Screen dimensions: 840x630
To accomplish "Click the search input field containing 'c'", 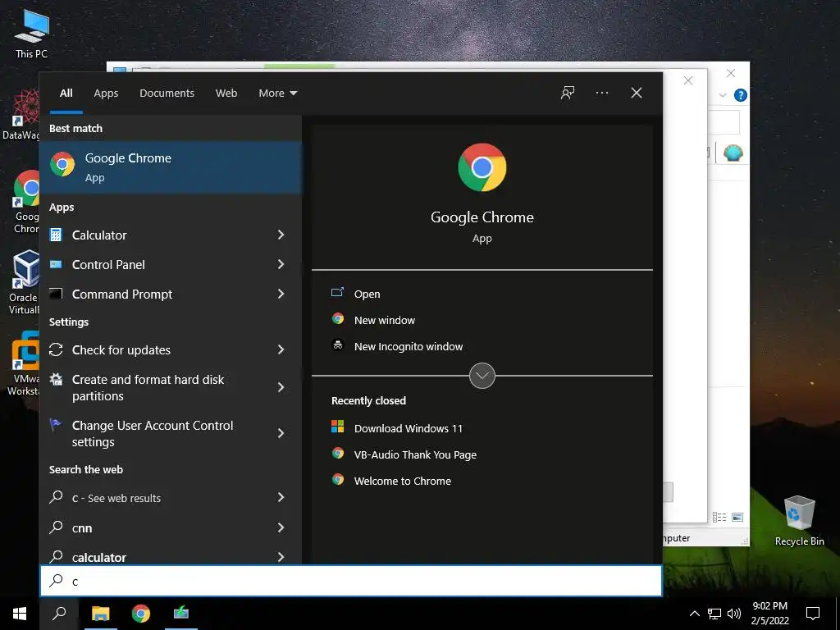I will point(351,581).
